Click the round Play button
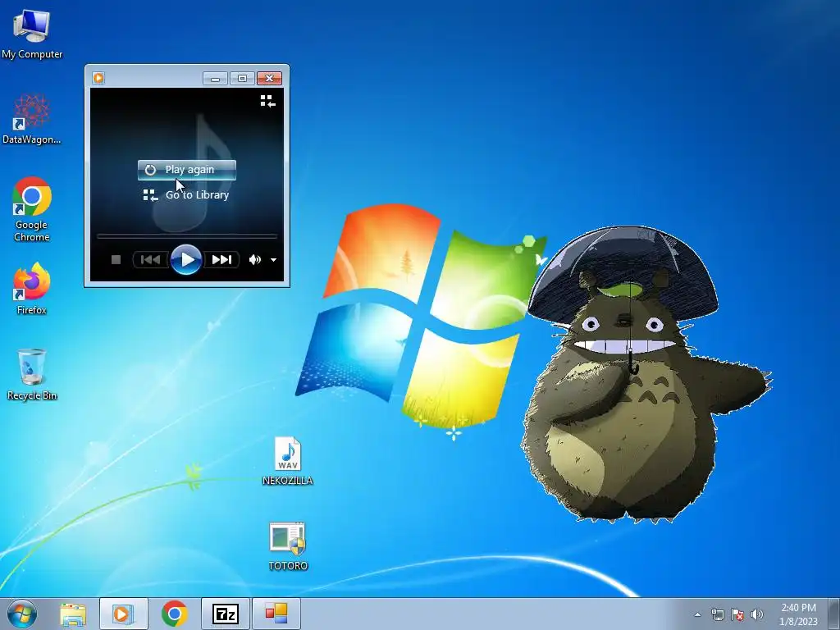Image resolution: width=840 pixels, height=630 pixels. coord(186,260)
